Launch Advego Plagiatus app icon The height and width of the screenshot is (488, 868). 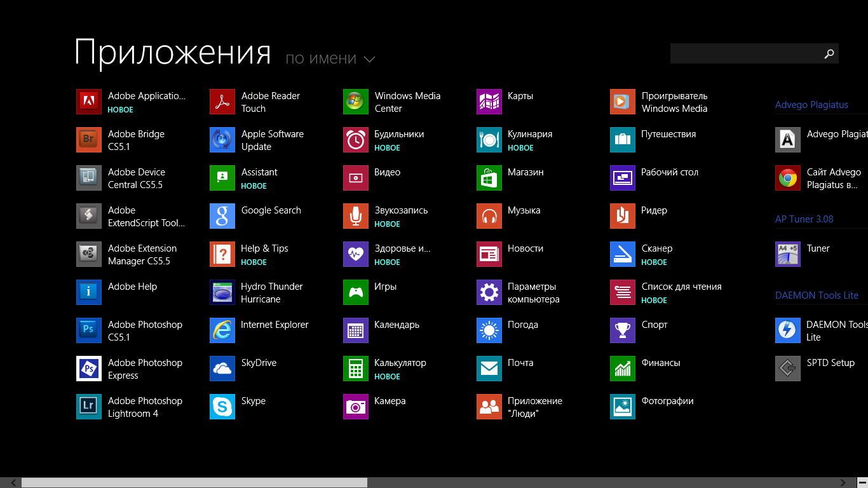coord(788,140)
